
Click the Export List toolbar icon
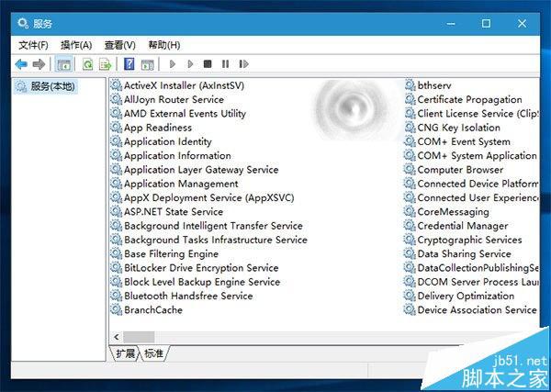[x=105, y=64]
